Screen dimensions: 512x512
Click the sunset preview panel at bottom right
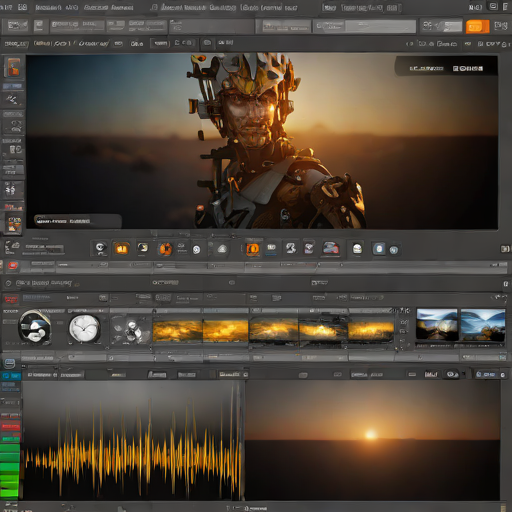[x=372, y=440]
